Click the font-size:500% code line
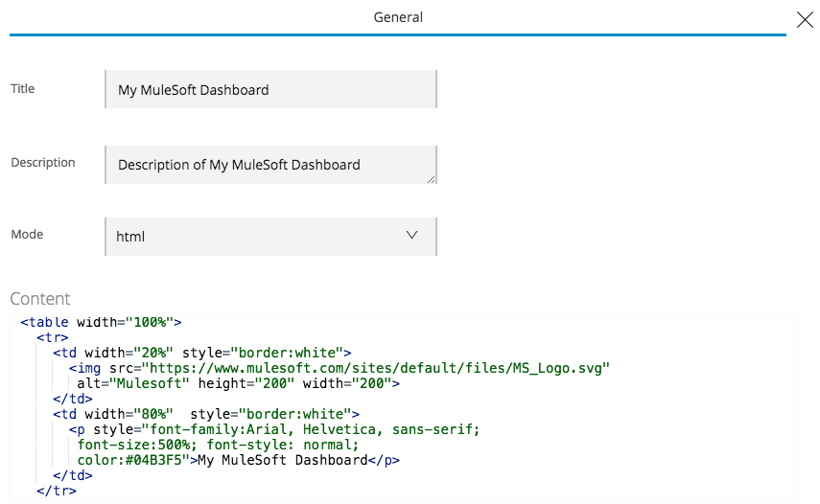The height and width of the screenshot is (504, 820). click(218, 445)
